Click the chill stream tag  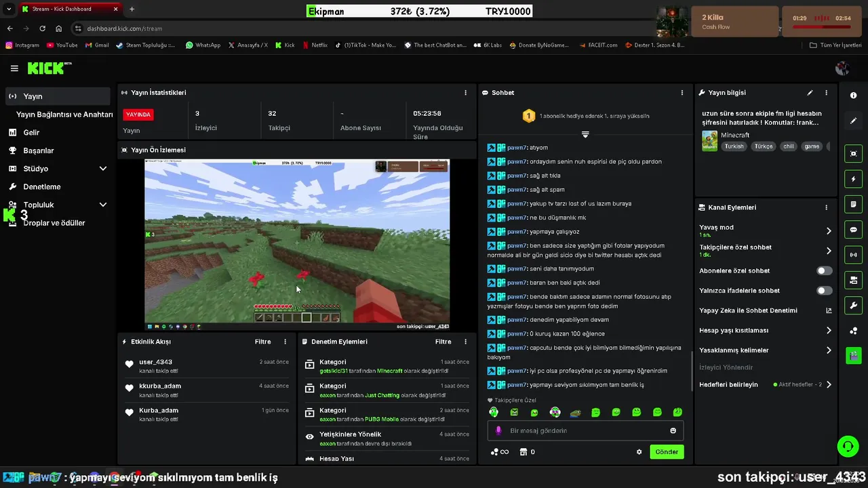[788, 146]
